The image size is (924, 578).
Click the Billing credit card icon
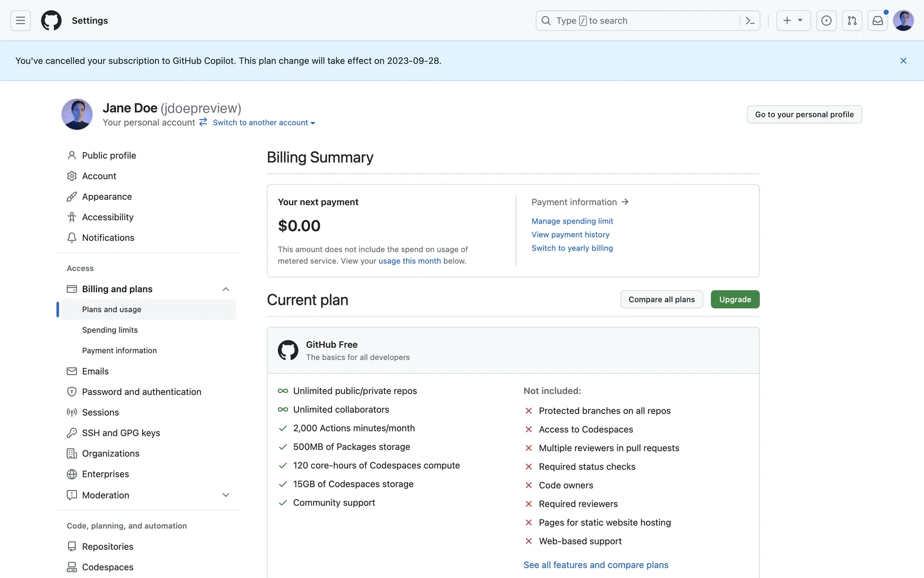click(x=72, y=289)
